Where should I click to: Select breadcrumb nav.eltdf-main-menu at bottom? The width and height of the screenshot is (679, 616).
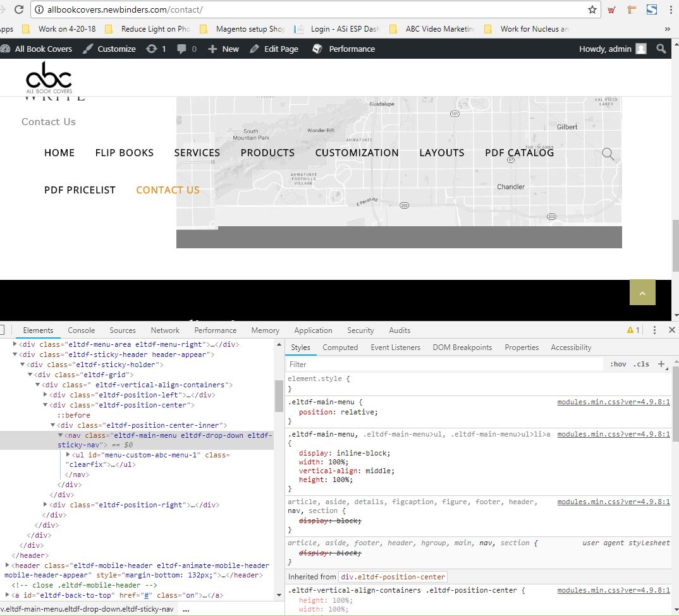(87, 609)
